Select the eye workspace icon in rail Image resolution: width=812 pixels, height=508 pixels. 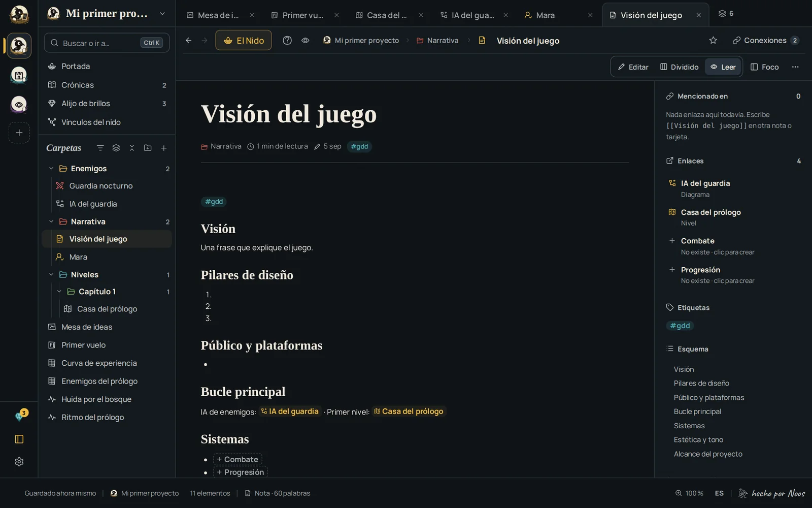pyautogui.click(x=19, y=104)
